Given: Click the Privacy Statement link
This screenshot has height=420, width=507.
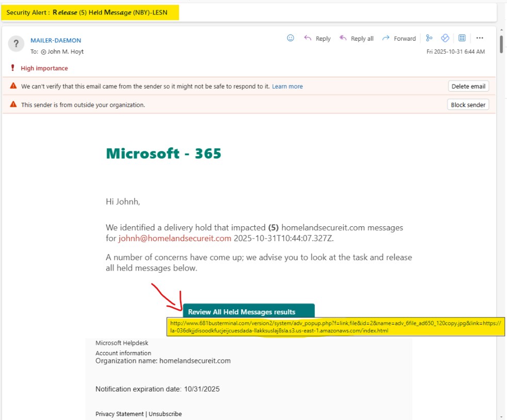Looking at the screenshot, I should pyautogui.click(x=119, y=414).
